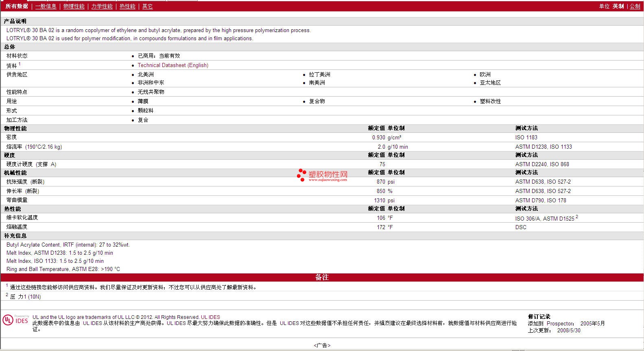Click the 熔融温度 label
Viewport: 644px width, 351px height.
17,227
